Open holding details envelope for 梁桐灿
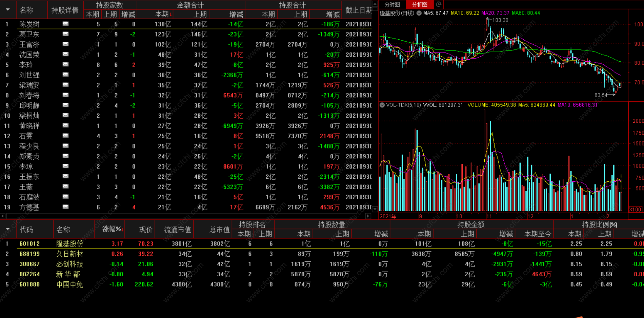 [x=65, y=115]
